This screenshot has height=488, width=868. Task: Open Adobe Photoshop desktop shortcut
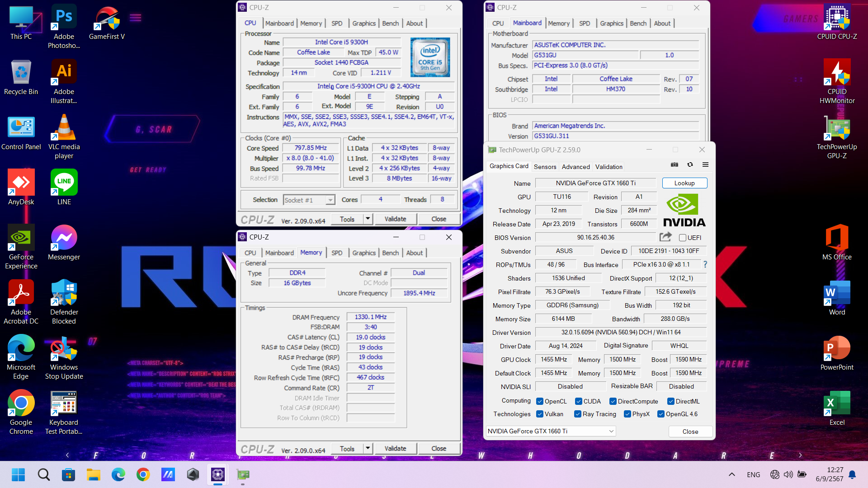pyautogui.click(x=64, y=26)
